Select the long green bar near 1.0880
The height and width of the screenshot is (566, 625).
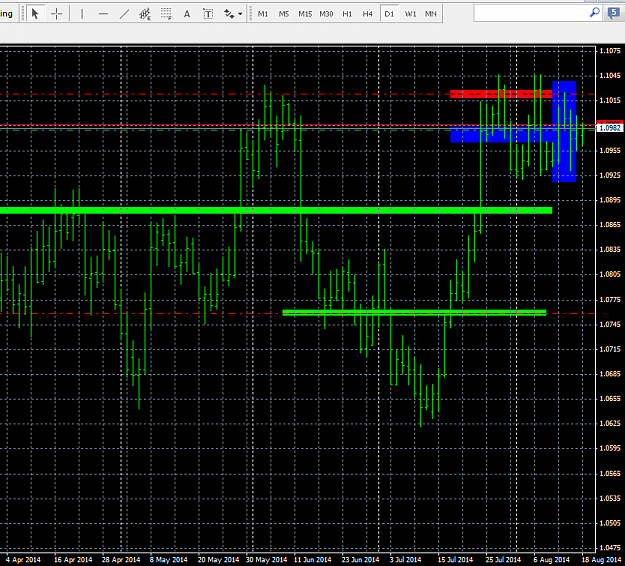(x=276, y=210)
